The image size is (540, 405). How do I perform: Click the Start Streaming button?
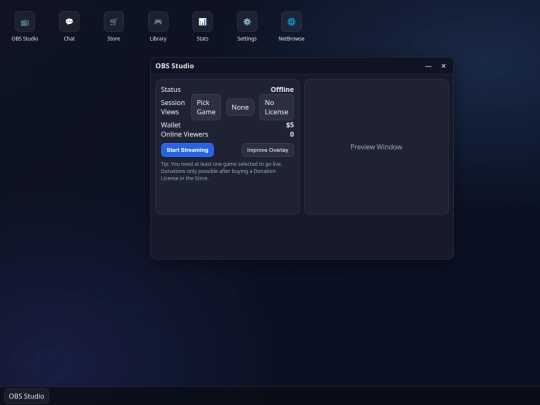187,150
